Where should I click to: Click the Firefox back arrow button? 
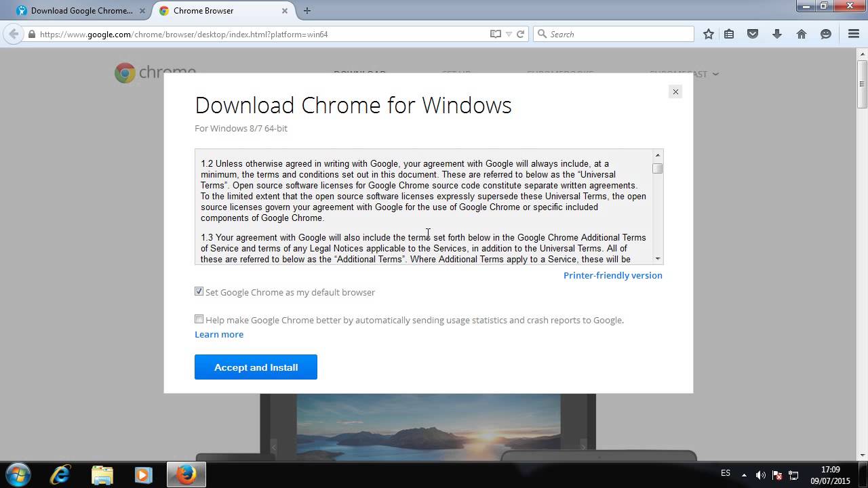click(x=14, y=34)
